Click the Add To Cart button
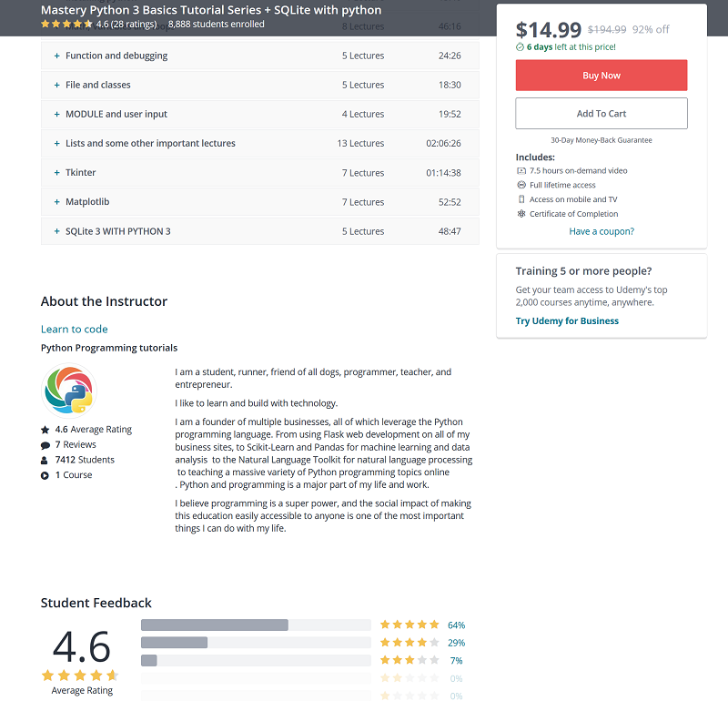This screenshot has width=728, height=701. 602,114
